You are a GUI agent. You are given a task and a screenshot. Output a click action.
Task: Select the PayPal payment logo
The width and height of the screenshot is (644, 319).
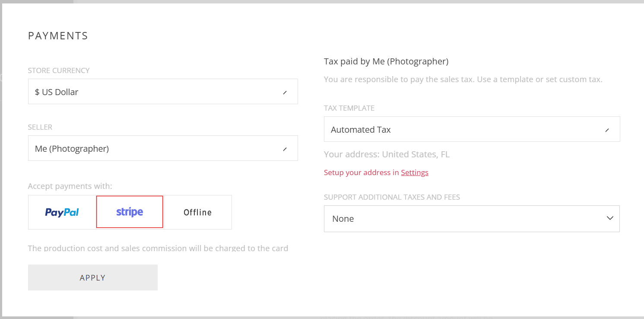click(62, 212)
